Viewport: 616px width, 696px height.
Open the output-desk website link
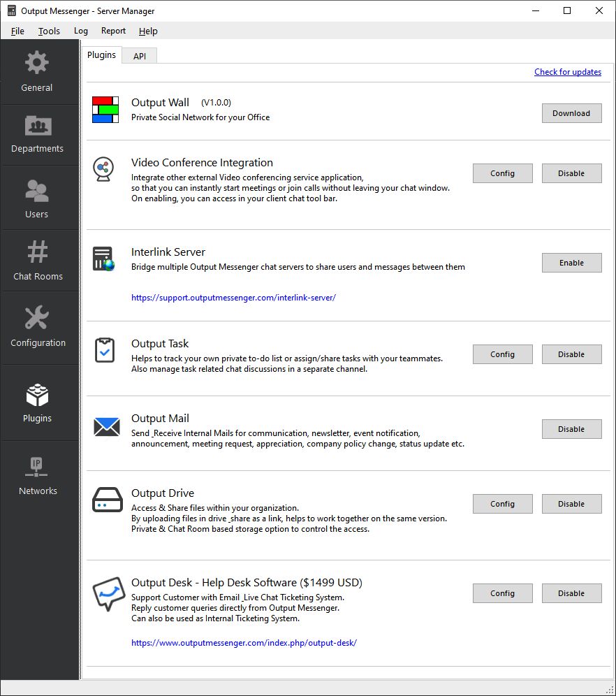pyautogui.click(x=244, y=643)
